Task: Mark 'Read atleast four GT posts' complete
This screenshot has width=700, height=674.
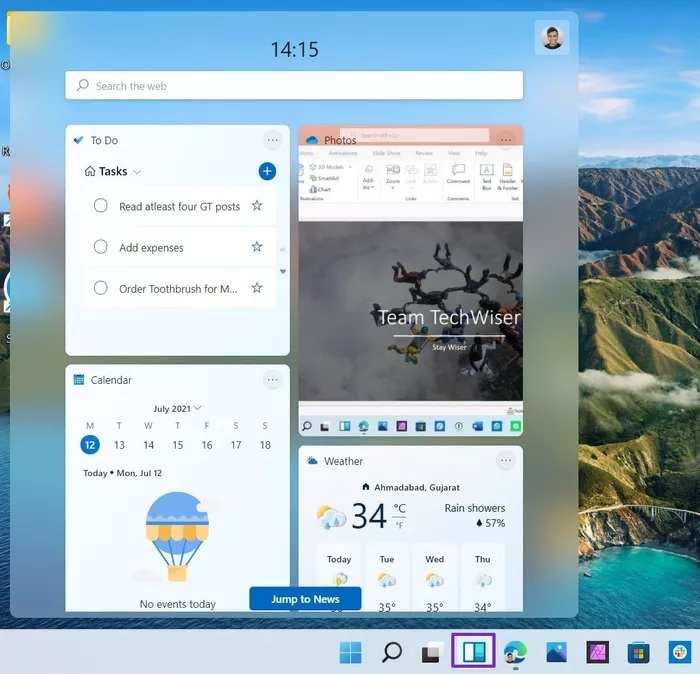Action: pyautogui.click(x=100, y=206)
